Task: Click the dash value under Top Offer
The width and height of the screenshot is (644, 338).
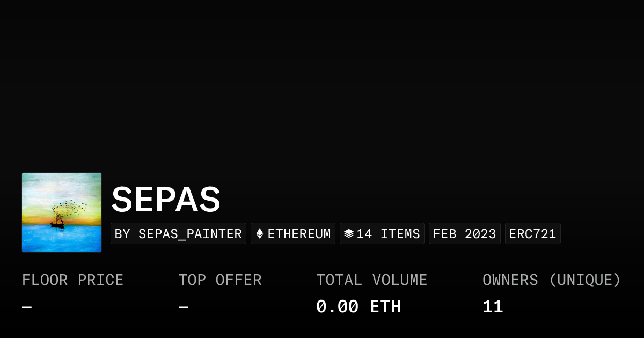Action: click(184, 307)
